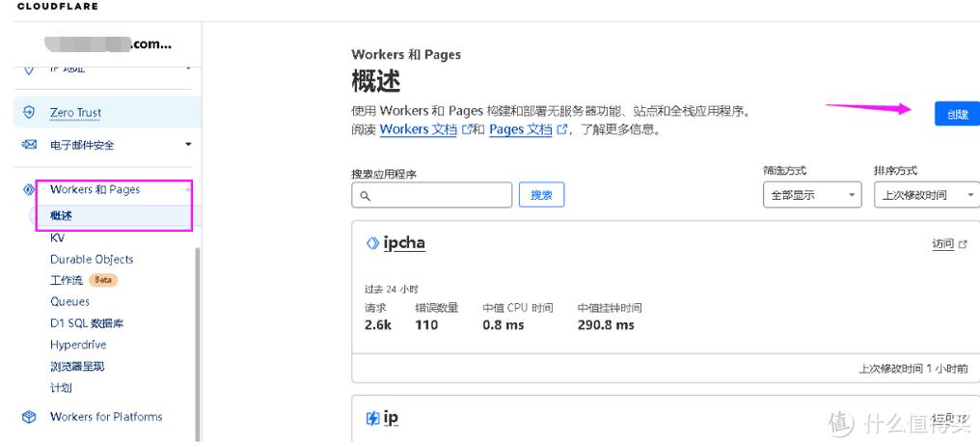Image resolution: width=980 pixels, height=447 pixels.
Task: Expand the IP 地址 menu arrow
Action: 188,68
